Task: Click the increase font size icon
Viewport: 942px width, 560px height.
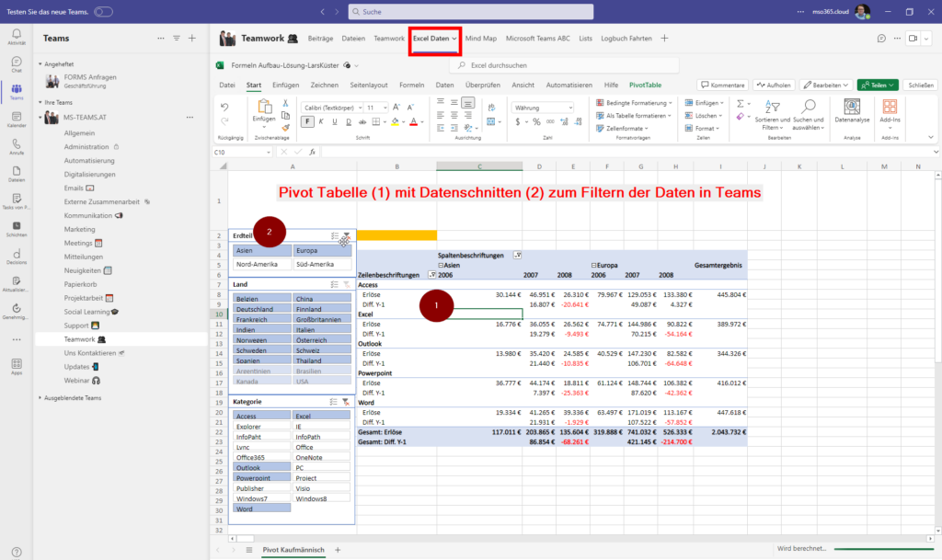Action: click(396, 108)
